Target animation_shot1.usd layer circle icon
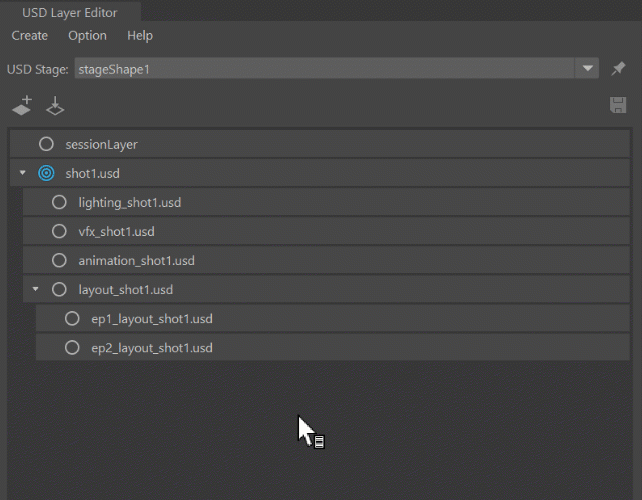The width and height of the screenshot is (642, 500). coord(59,260)
